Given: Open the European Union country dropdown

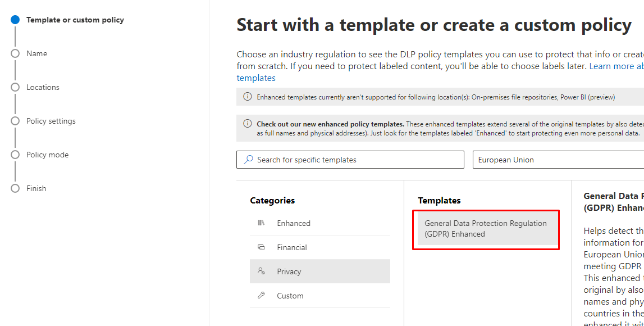Looking at the screenshot, I should (558, 160).
